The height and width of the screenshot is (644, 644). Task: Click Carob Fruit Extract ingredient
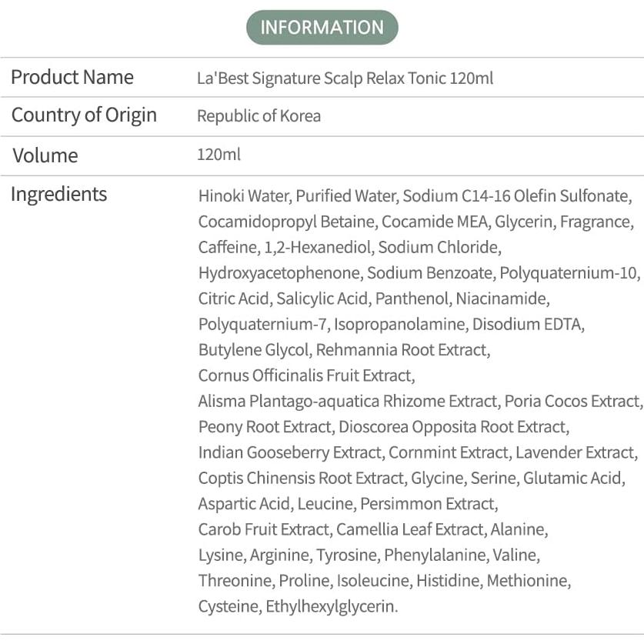pyautogui.click(x=263, y=529)
